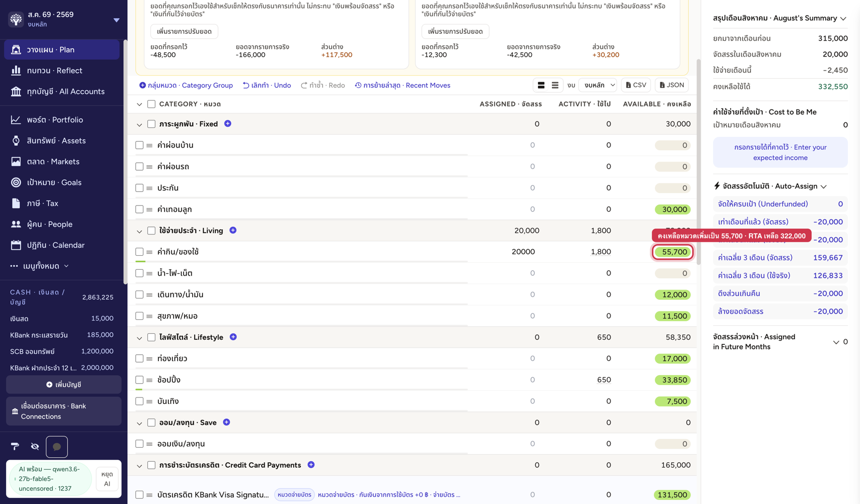Open the AI chat bubble icon
This screenshot has height=504, width=860.
(x=57, y=446)
